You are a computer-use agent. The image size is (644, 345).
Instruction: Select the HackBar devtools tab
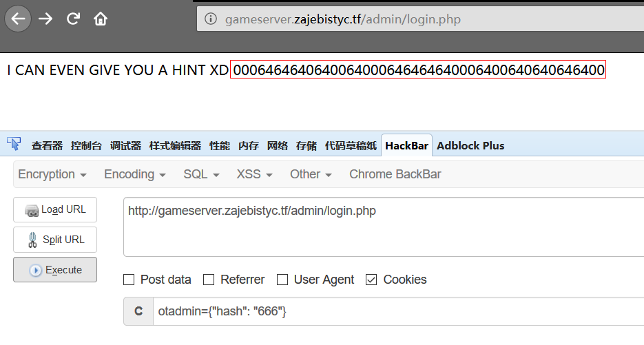click(x=406, y=145)
